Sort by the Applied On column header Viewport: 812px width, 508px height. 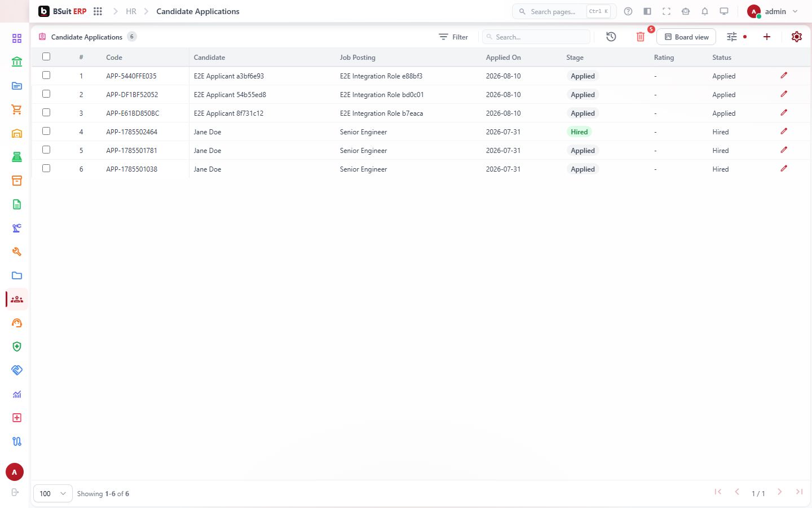[x=504, y=58]
